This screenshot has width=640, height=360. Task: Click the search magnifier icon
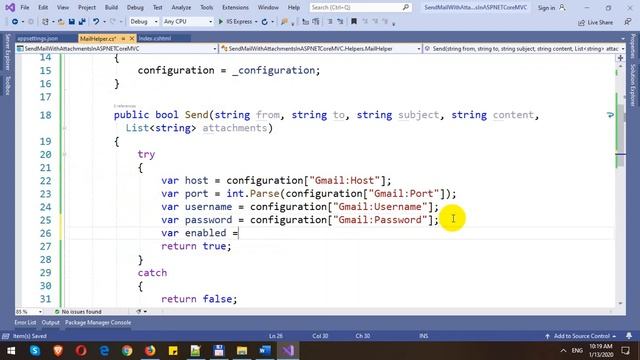click(405, 7)
